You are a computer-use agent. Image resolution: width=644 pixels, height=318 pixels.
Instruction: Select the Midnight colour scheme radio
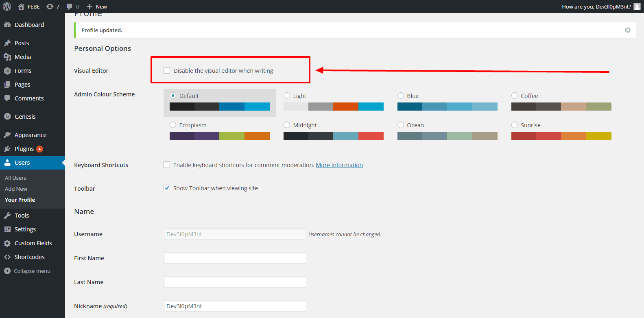[x=287, y=125]
